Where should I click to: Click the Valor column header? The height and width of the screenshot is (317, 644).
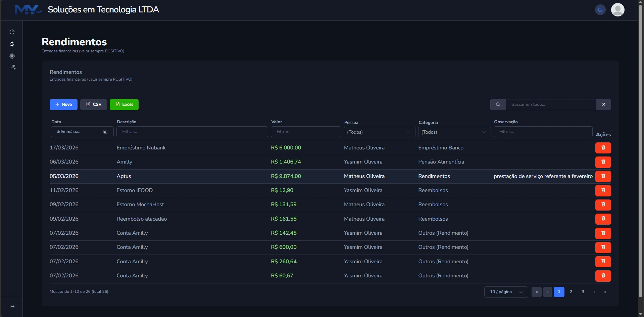point(277,122)
